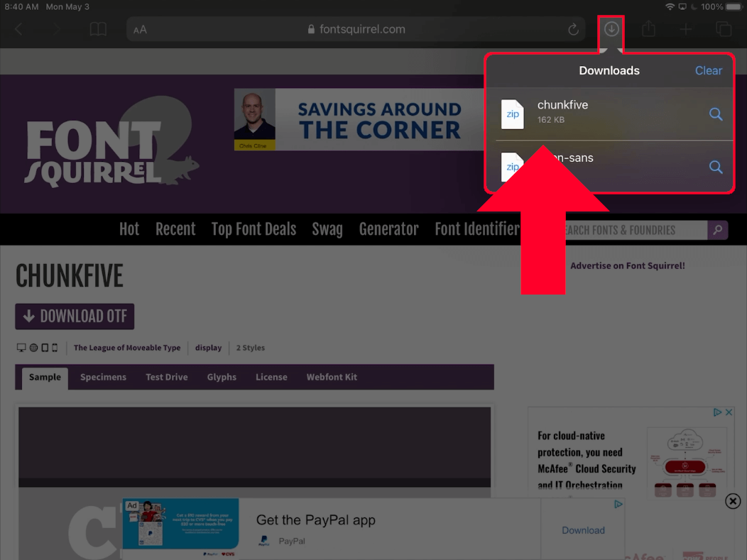This screenshot has width=747, height=560.
Task: Open the 2 Styles link
Action: click(251, 348)
